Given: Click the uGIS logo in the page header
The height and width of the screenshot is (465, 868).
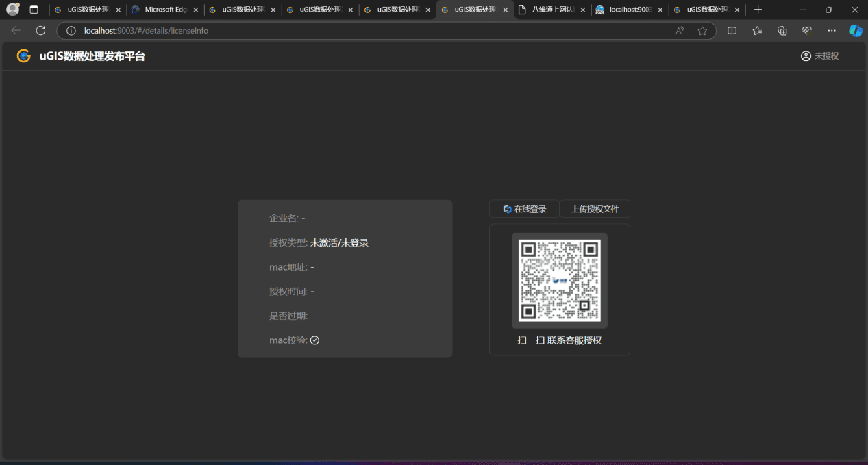Looking at the screenshot, I should point(24,55).
